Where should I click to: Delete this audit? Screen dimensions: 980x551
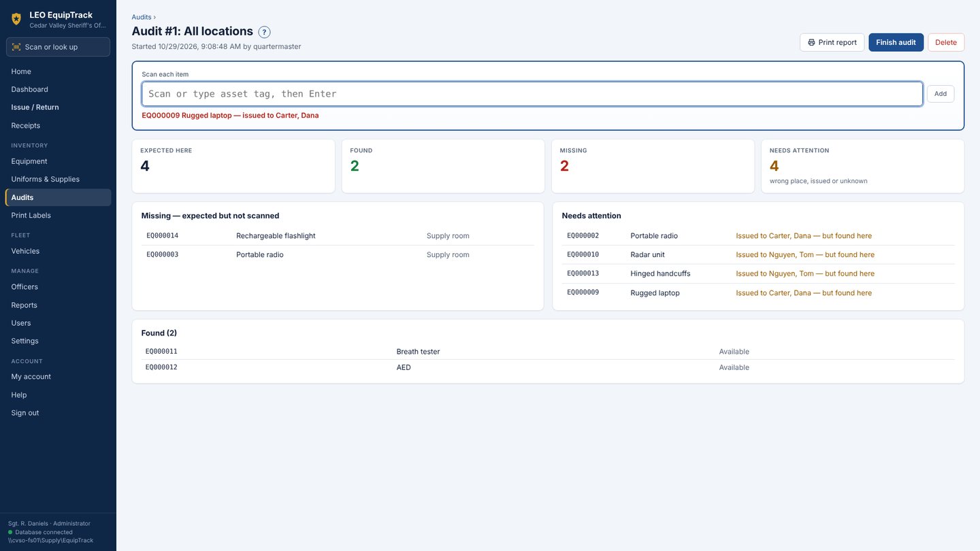[x=946, y=42]
